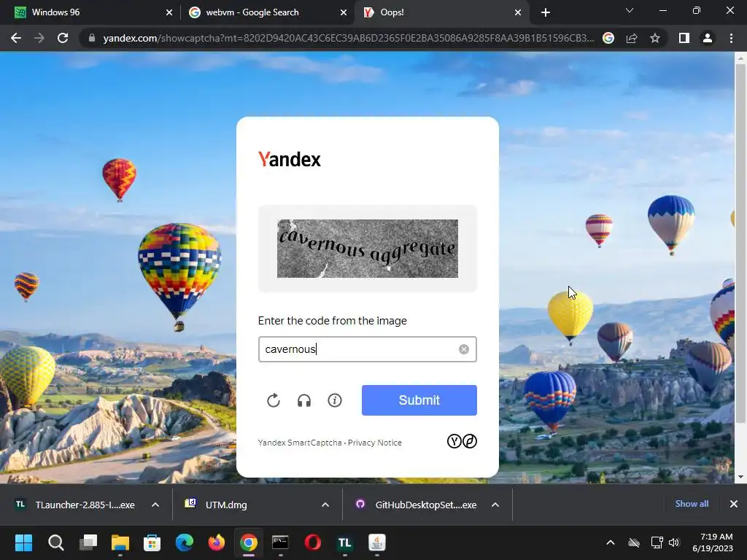Open a new browser tab
The width and height of the screenshot is (747, 560).
[546, 12]
